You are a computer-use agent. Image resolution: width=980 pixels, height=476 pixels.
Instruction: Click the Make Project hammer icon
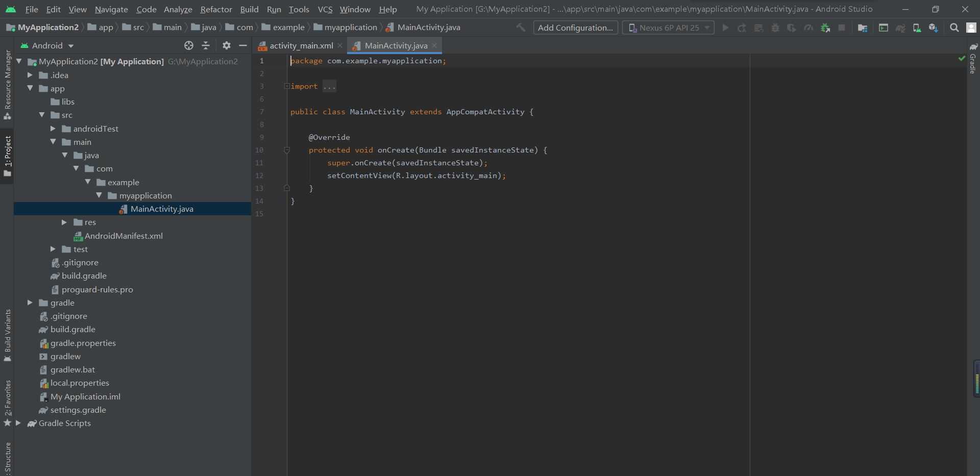[521, 28]
